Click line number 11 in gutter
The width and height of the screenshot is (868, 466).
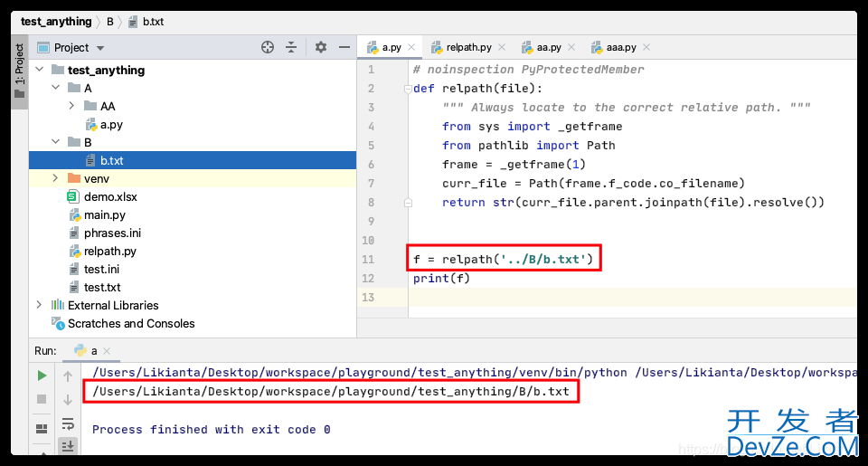pos(368,260)
